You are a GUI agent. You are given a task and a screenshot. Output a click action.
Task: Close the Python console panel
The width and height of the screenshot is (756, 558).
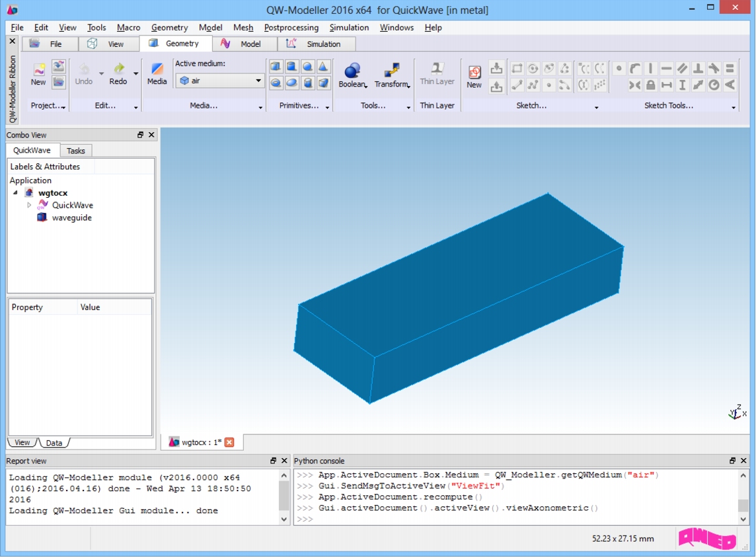[743, 461]
